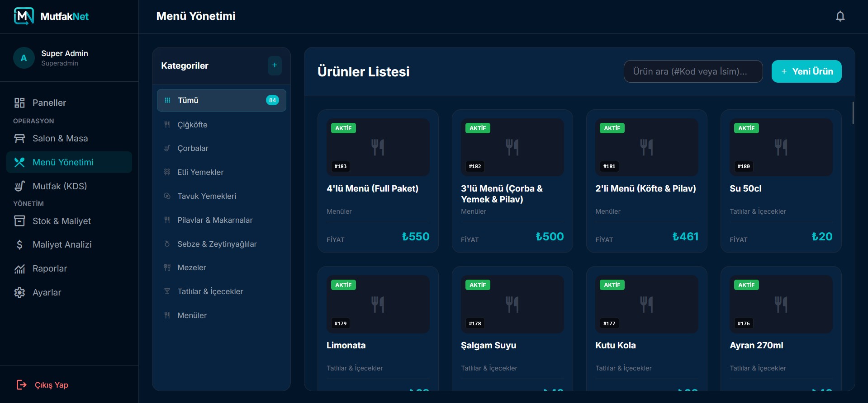Viewport: 868px width, 403px height.
Task: Open the Ayran 270ml product card
Action: coord(781,328)
